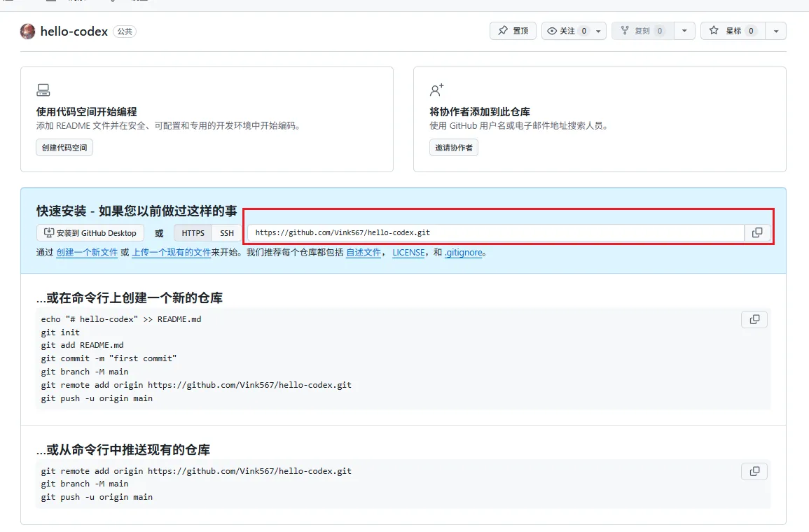Image resolution: width=809 pixels, height=532 pixels.
Task: Click the repository URL input field
Action: click(x=496, y=232)
